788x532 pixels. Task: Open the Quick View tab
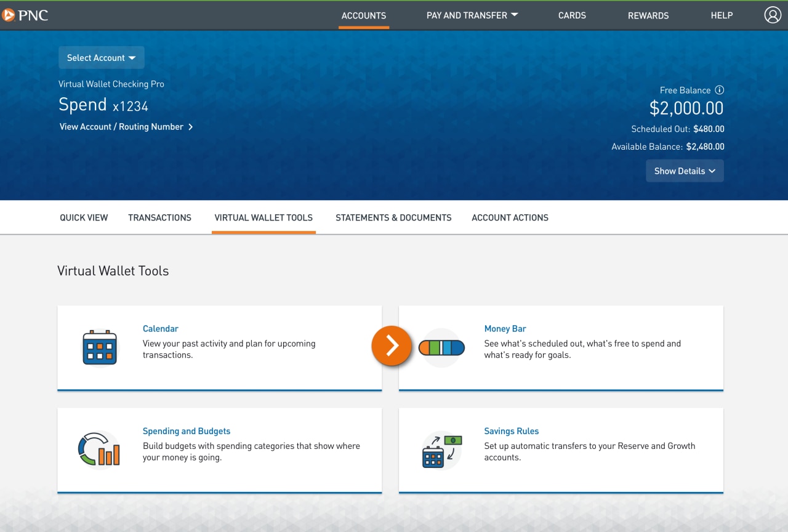(x=84, y=217)
